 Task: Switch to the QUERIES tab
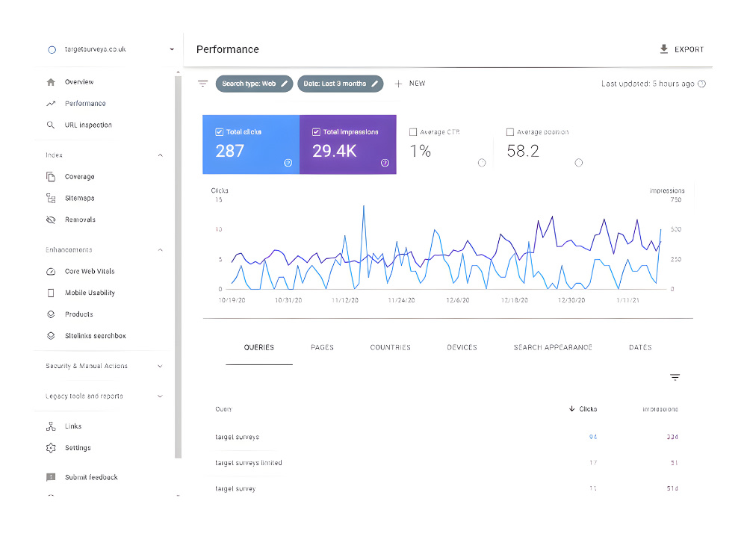[x=259, y=348]
